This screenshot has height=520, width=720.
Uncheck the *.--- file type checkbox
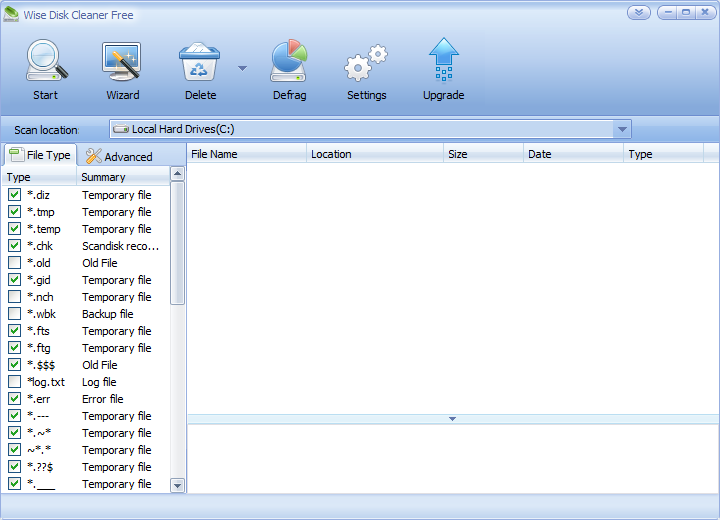click(14, 415)
